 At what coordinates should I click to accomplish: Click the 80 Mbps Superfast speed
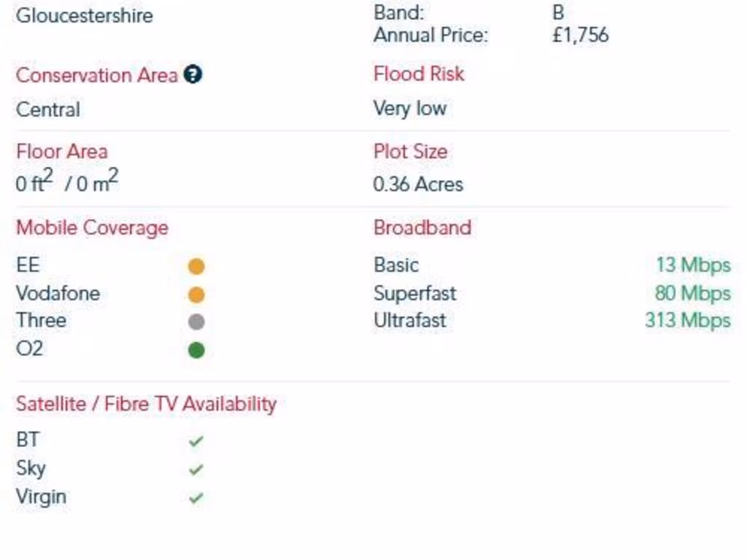(692, 293)
